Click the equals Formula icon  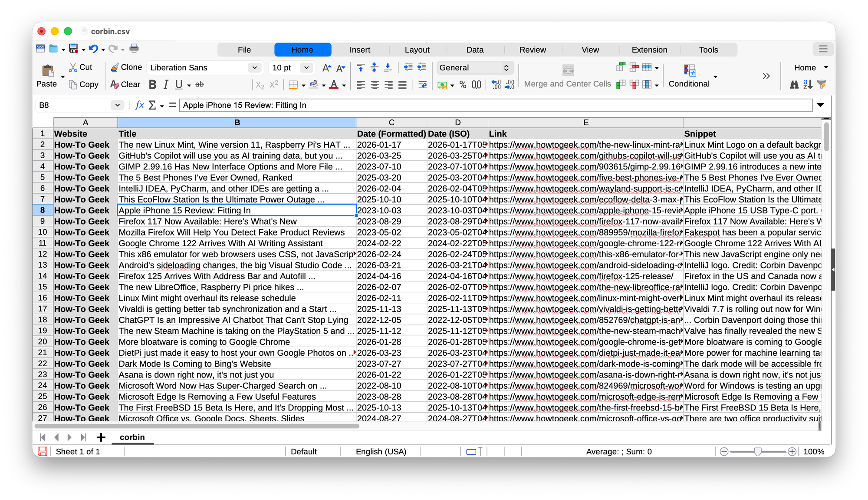pyautogui.click(x=173, y=105)
